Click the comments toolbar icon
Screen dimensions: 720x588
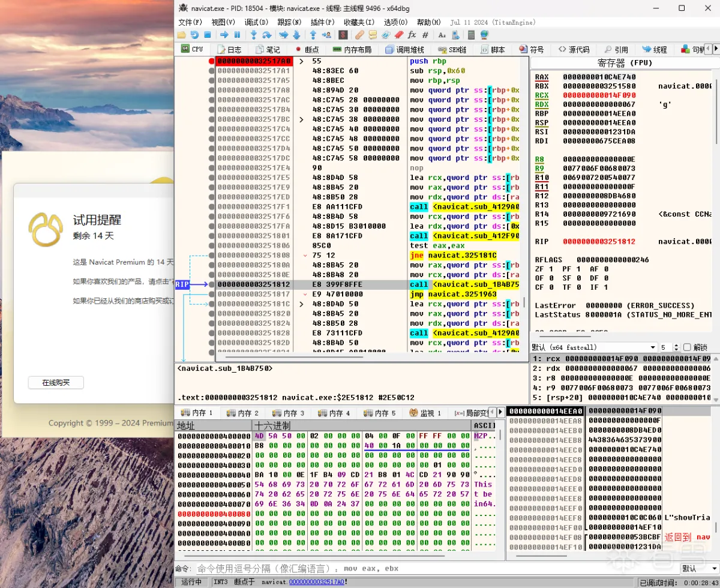pyautogui.click(x=372, y=35)
